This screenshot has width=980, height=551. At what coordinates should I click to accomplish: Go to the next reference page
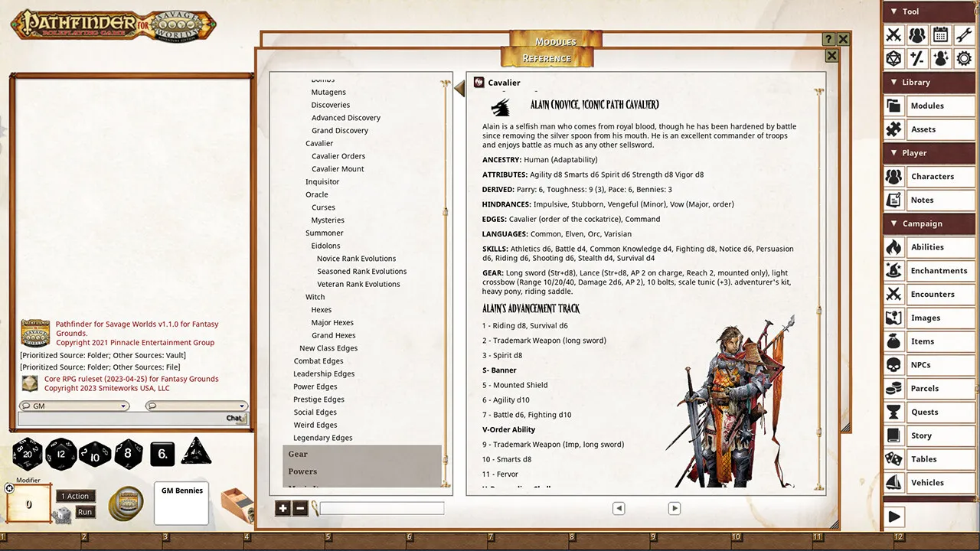click(x=675, y=508)
